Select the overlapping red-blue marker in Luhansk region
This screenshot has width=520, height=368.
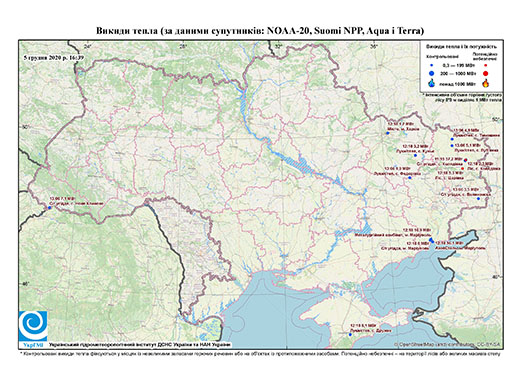pos(465,160)
